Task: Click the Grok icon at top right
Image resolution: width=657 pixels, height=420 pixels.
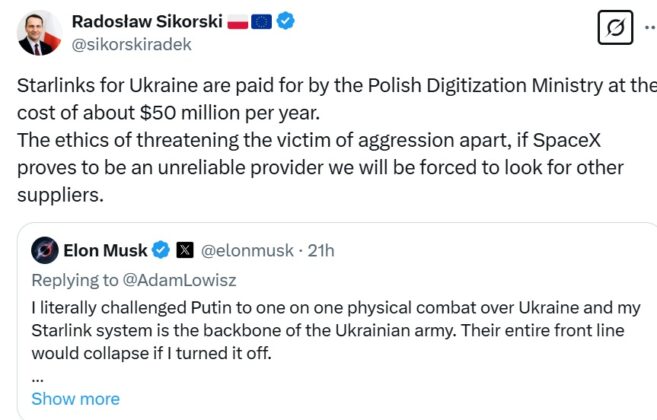Action: [x=616, y=29]
